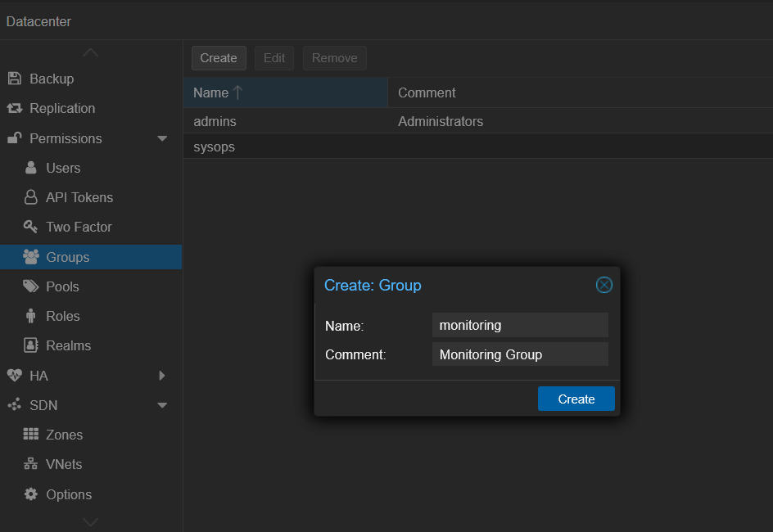
Task: Open the Realms sidebar entry
Action: click(x=91, y=345)
